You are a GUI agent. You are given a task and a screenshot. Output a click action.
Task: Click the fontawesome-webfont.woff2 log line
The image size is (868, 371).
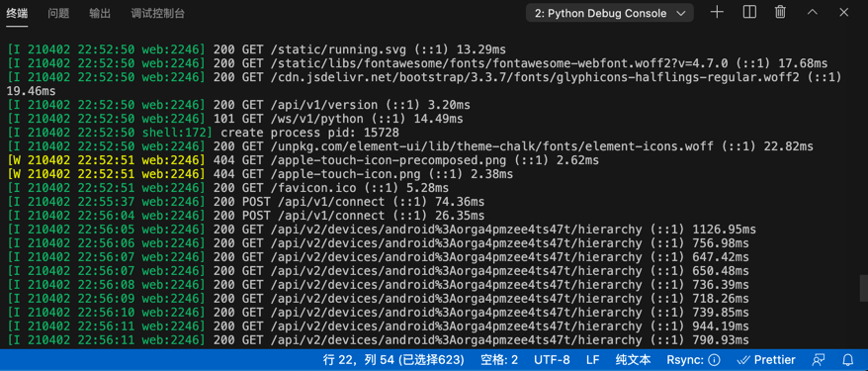[417, 63]
